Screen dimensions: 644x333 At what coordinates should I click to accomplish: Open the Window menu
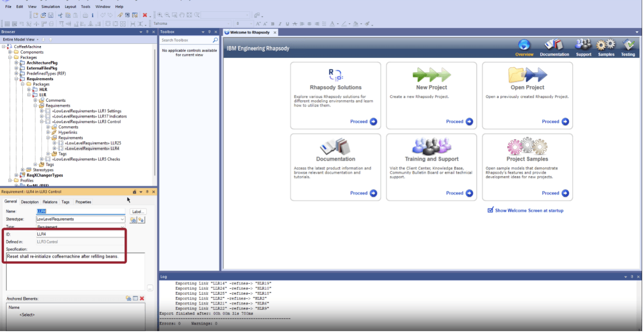[x=103, y=7]
